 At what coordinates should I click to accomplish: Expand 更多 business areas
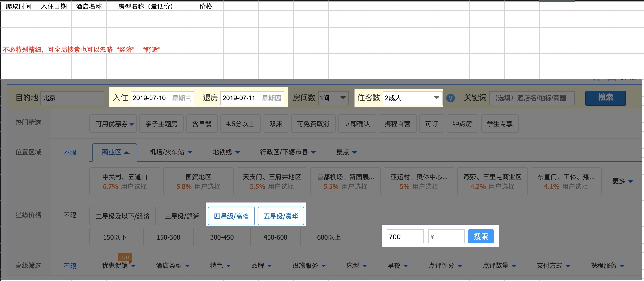click(623, 181)
